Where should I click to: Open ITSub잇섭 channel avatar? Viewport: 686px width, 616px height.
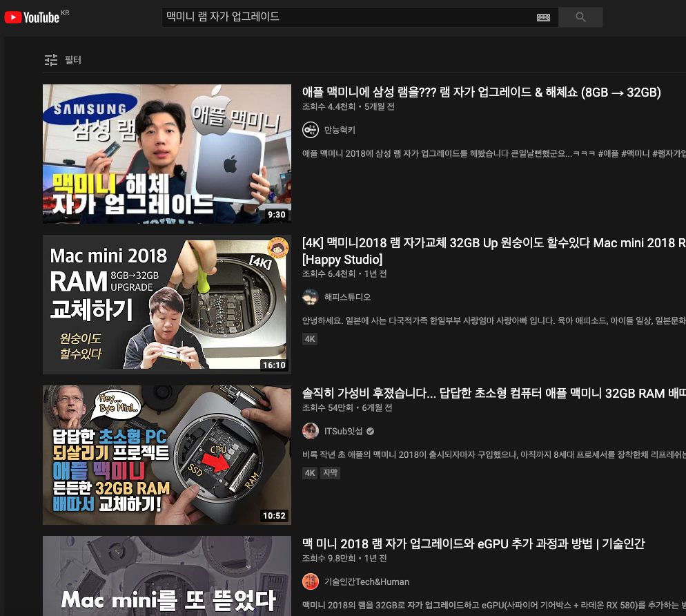click(311, 431)
